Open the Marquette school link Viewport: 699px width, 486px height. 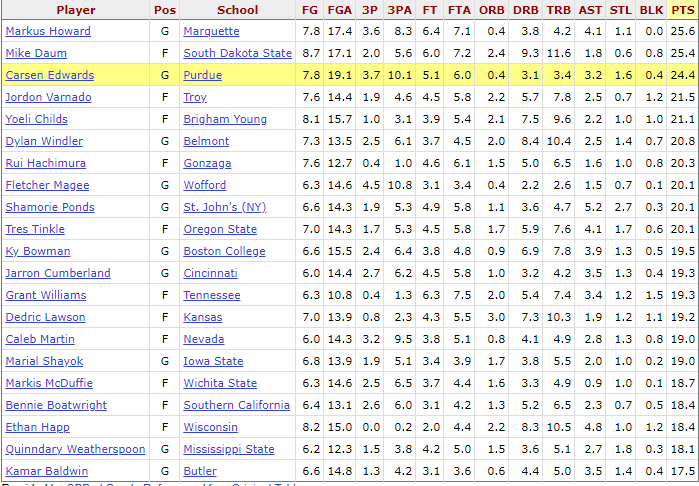211,31
